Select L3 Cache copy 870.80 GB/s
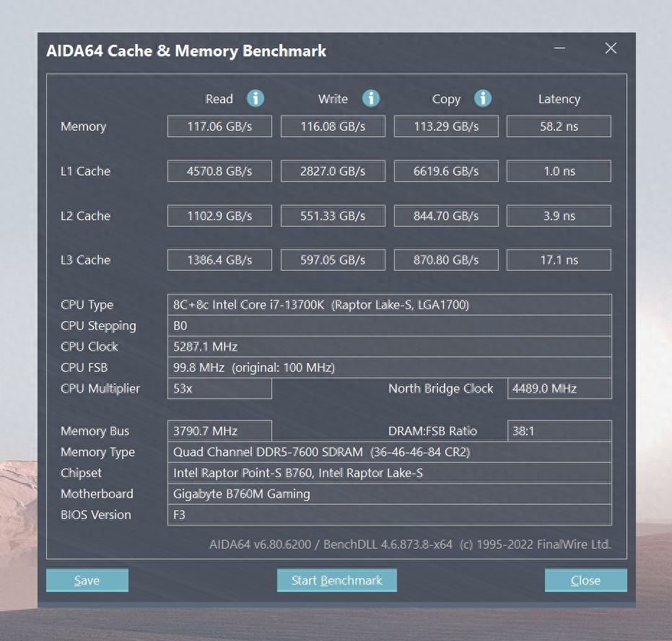This screenshot has height=641, width=672. [x=446, y=260]
